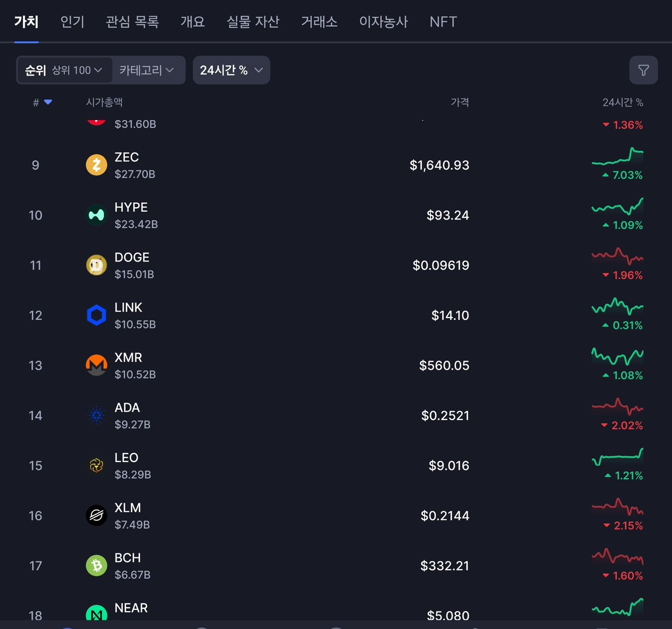Image resolution: width=672 pixels, height=629 pixels.
Task: Sort by 가격 column header
Action: 460,102
